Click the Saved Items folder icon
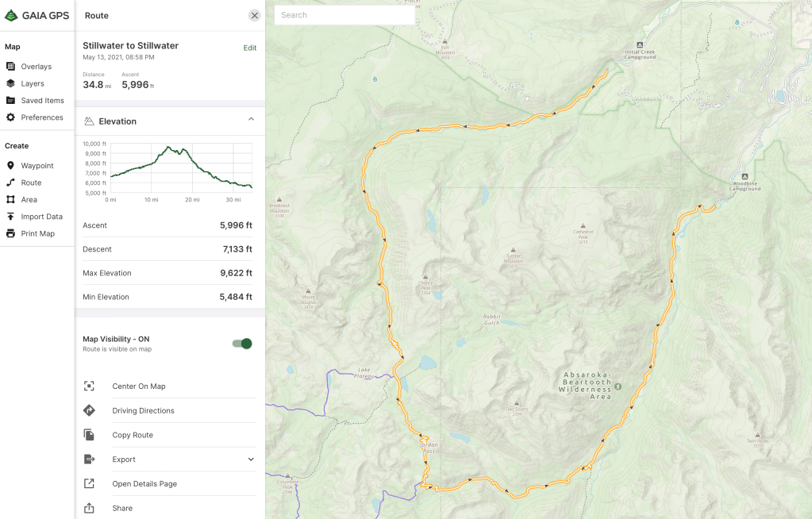This screenshot has height=519, width=812. click(x=10, y=101)
